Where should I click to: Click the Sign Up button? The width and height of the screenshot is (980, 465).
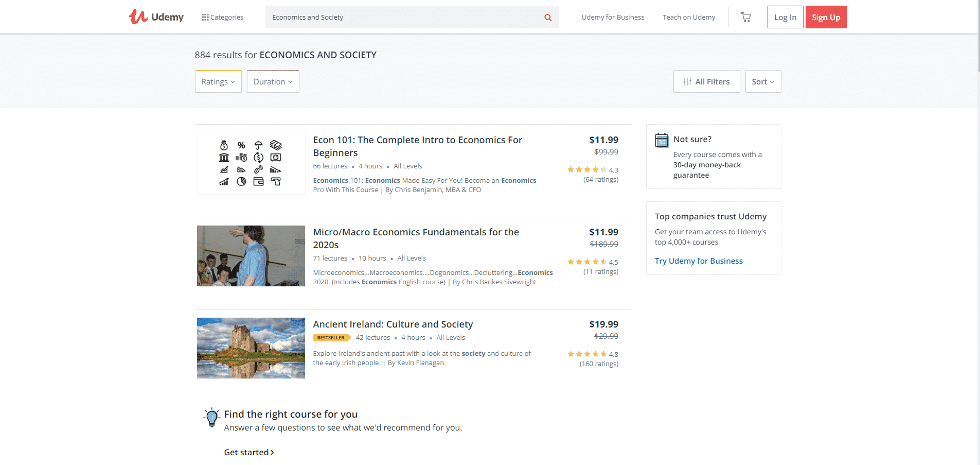826,17
